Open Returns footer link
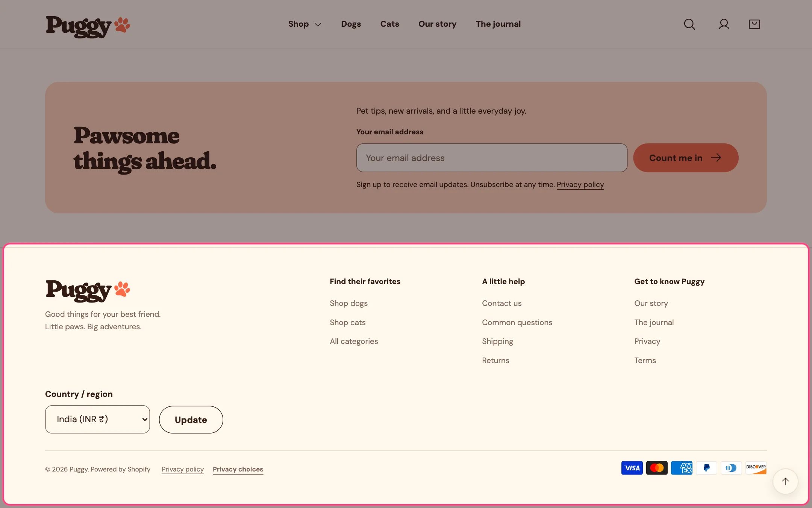This screenshot has width=812, height=508. [x=495, y=360]
